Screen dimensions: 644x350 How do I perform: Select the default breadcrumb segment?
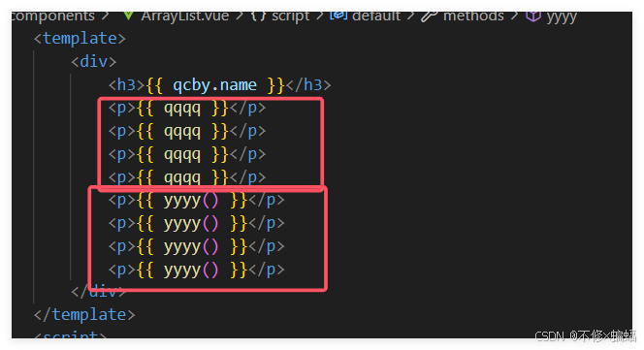(x=375, y=16)
